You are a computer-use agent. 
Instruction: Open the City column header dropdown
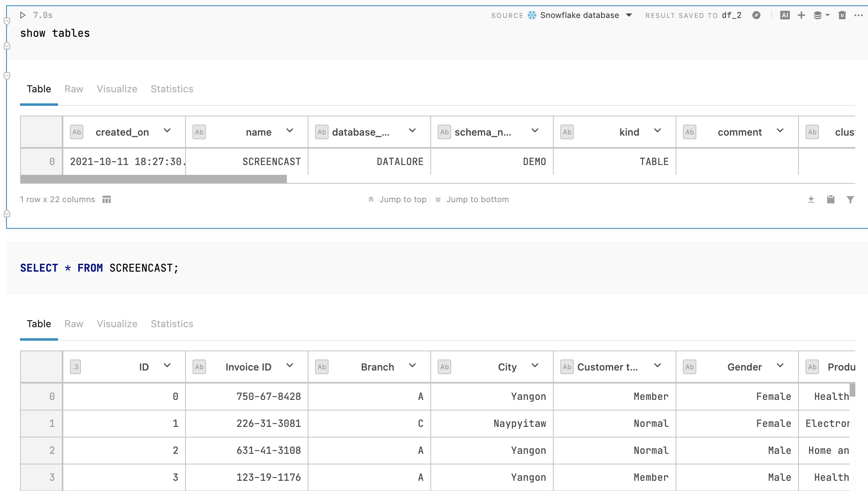click(x=535, y=366)
